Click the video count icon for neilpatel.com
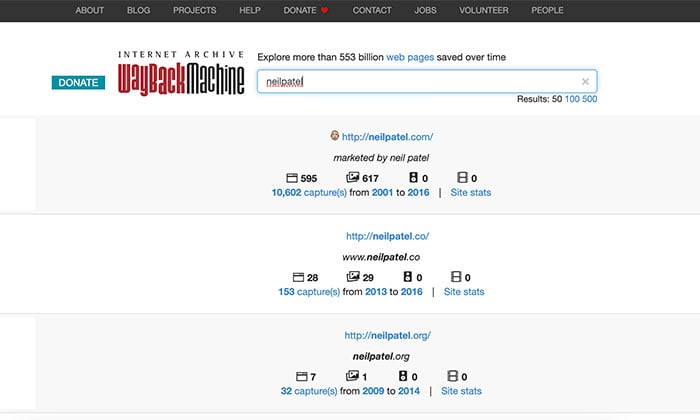The height and width of the screenshot is (420, 700). (462, 177)
